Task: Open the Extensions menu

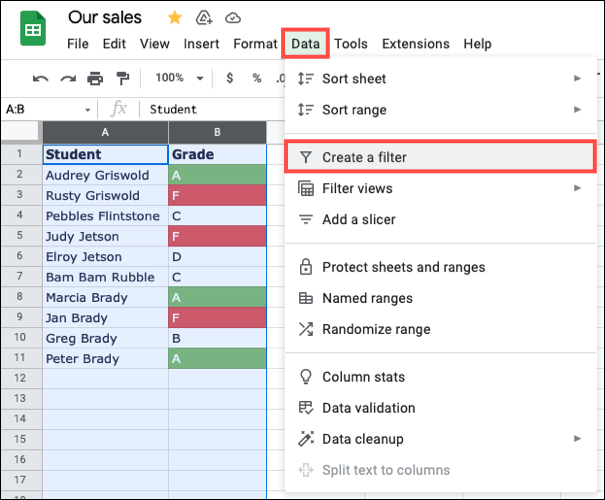Action: pos(415,44)
